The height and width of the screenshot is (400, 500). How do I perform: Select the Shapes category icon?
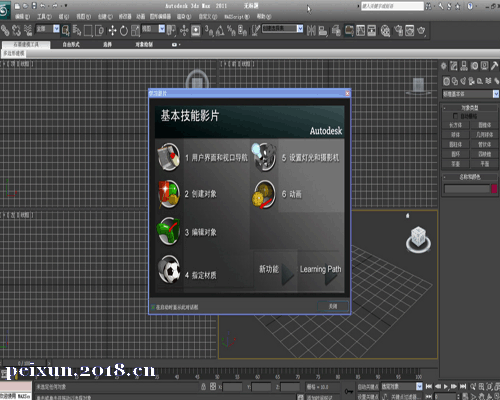(455, 81)
